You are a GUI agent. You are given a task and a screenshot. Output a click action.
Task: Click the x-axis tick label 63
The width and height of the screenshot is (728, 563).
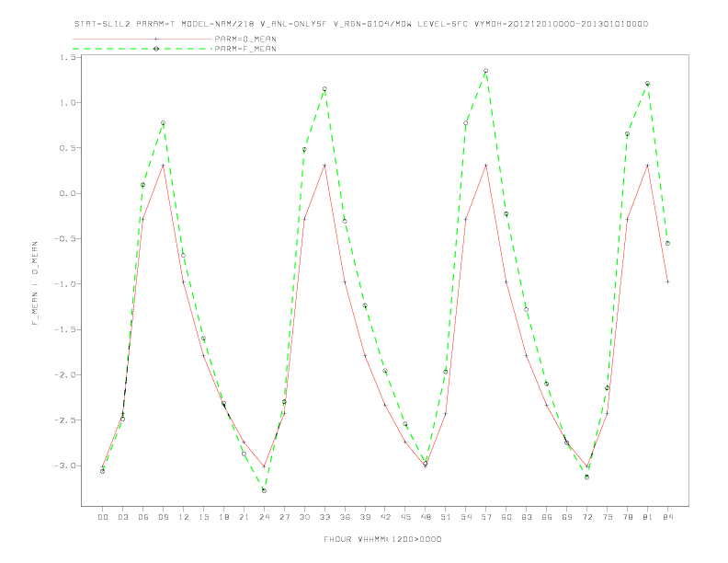[527, 517]
